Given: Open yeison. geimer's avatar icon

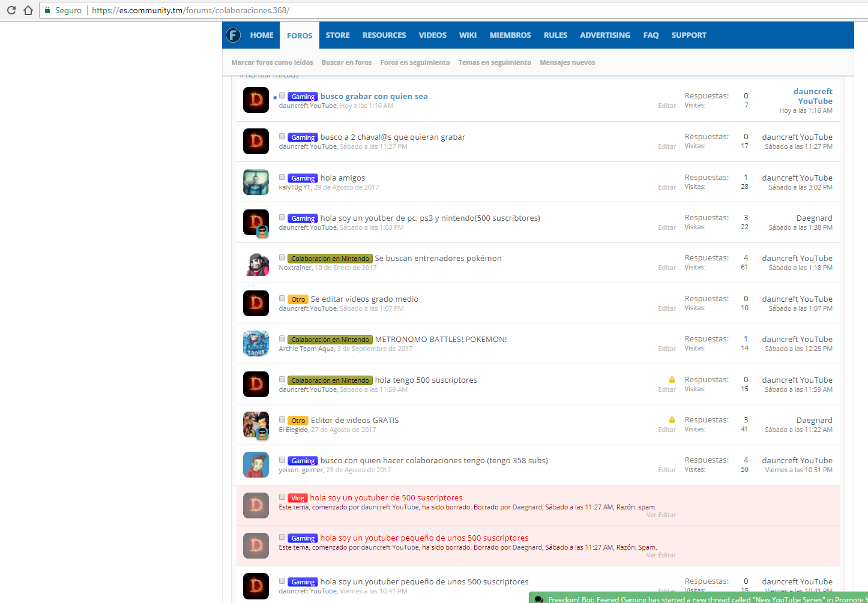Looking at the screenshot, I should (256, 465).
